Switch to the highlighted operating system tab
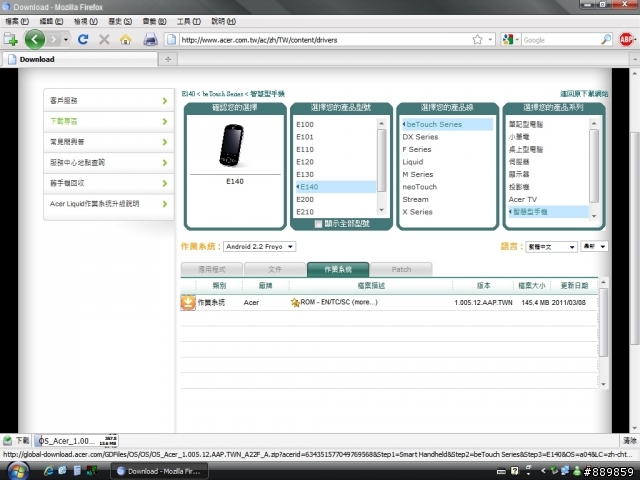Viewport: 640px width, 480px height. coord(338,269)
